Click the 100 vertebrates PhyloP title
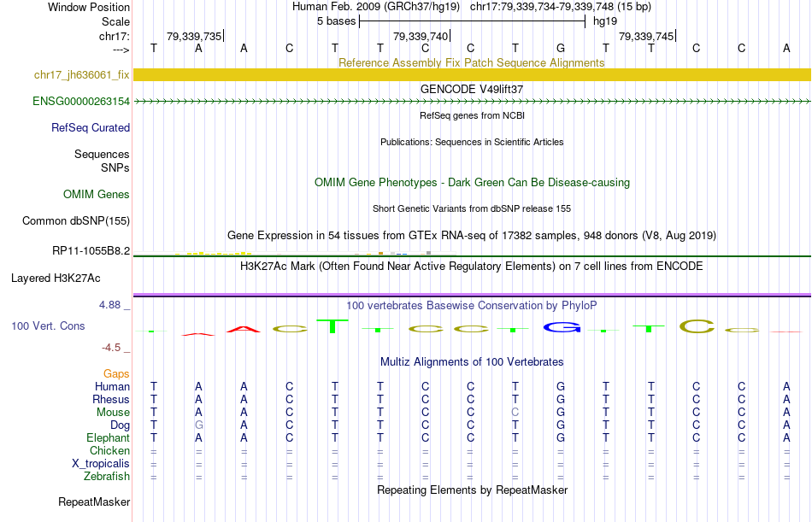The height and width of the screenshot is (522, 812). click(472, 306)
